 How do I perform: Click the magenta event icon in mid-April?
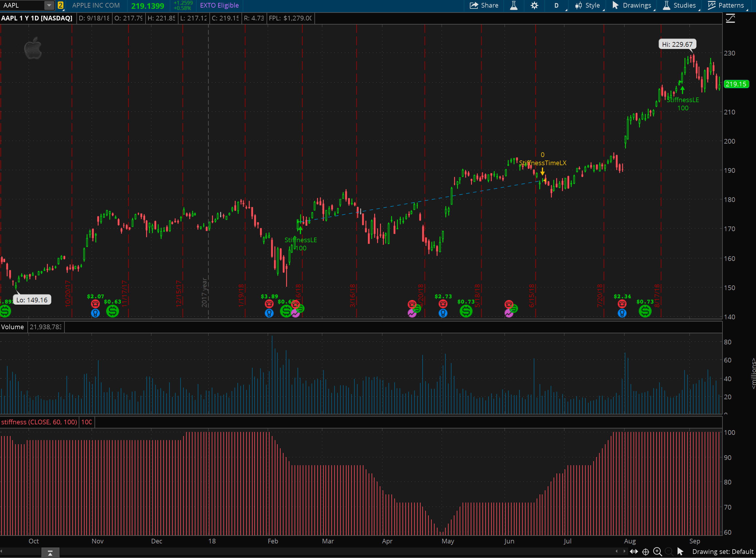point(412,313)
